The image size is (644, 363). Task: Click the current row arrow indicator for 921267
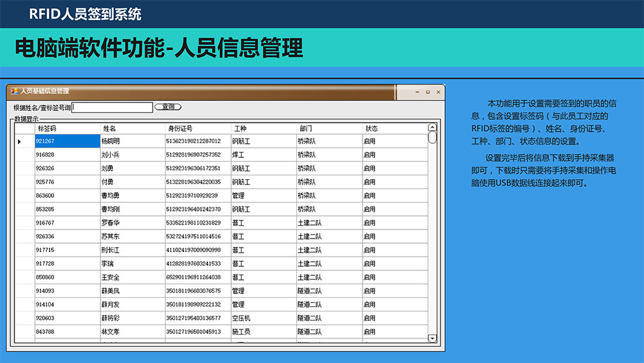click(x=19, y=141)
